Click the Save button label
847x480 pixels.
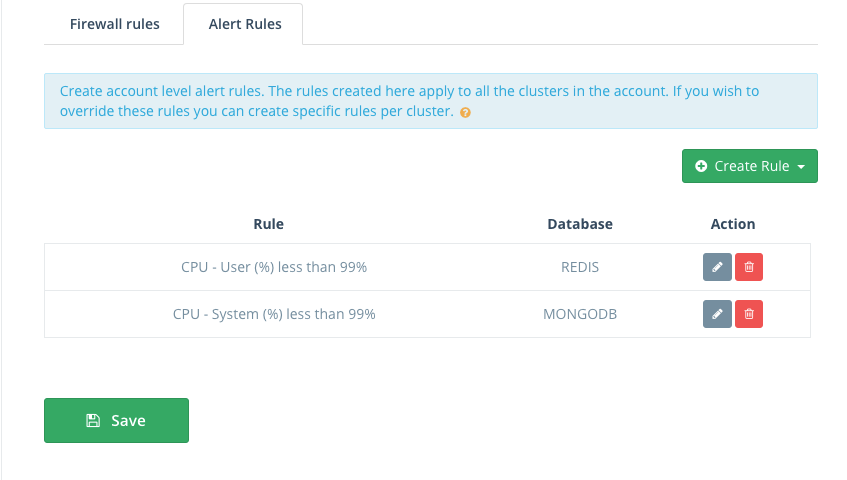click(x=128, y=421)
